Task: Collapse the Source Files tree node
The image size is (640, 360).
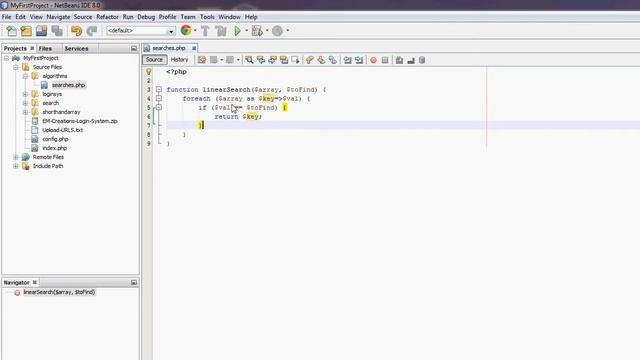Action: (x=16, y=67)
